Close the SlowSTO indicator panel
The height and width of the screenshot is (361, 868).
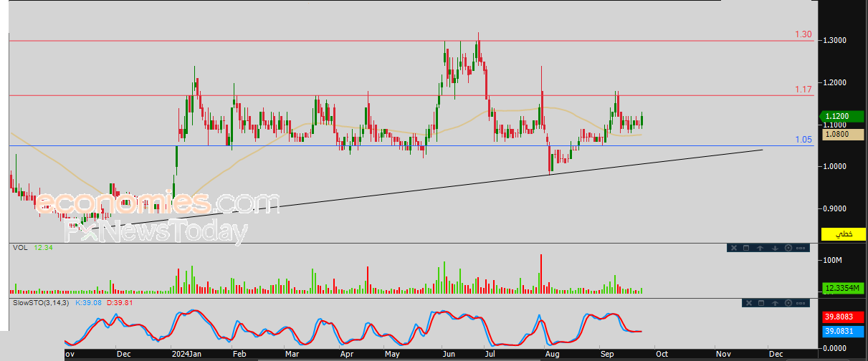(x=749, y=303)
